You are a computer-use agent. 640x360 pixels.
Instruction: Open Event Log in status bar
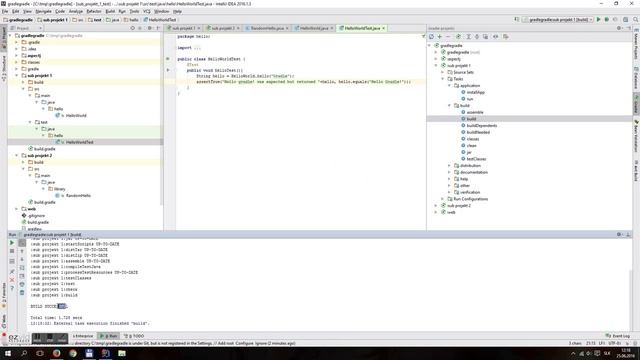(x=618, y=336)
